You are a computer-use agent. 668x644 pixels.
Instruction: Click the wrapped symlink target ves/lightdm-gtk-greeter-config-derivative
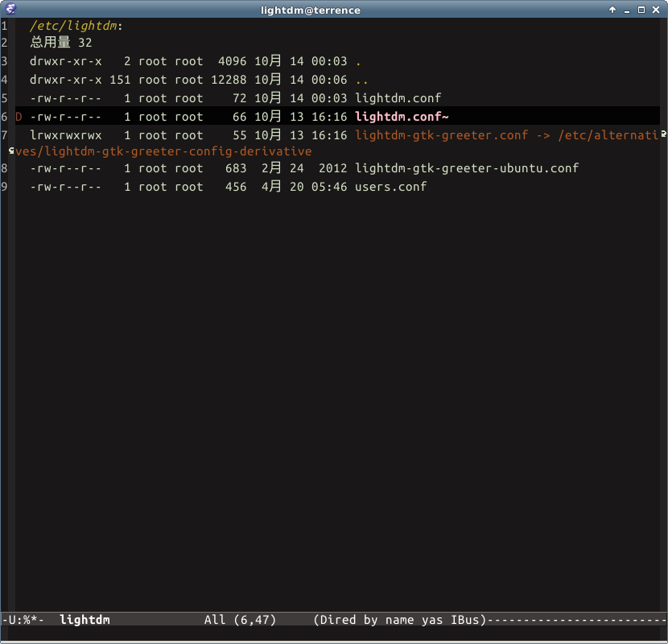(x=163, y=151)
